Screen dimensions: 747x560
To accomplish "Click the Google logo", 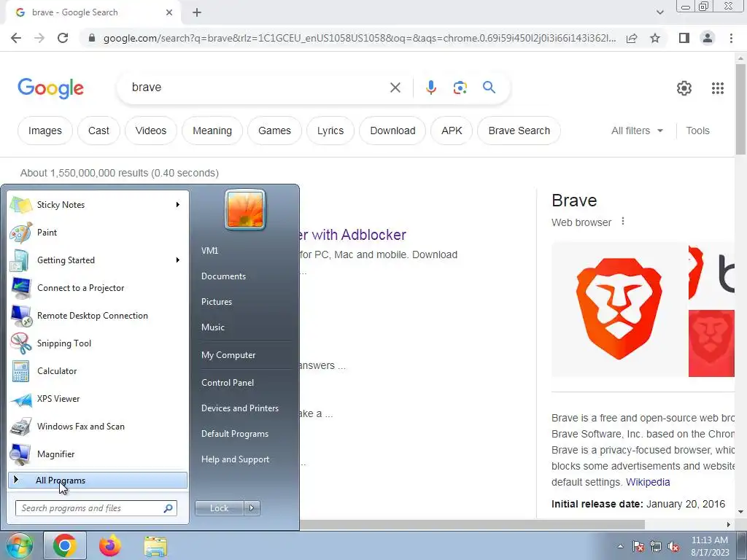I will click(50, 88).
